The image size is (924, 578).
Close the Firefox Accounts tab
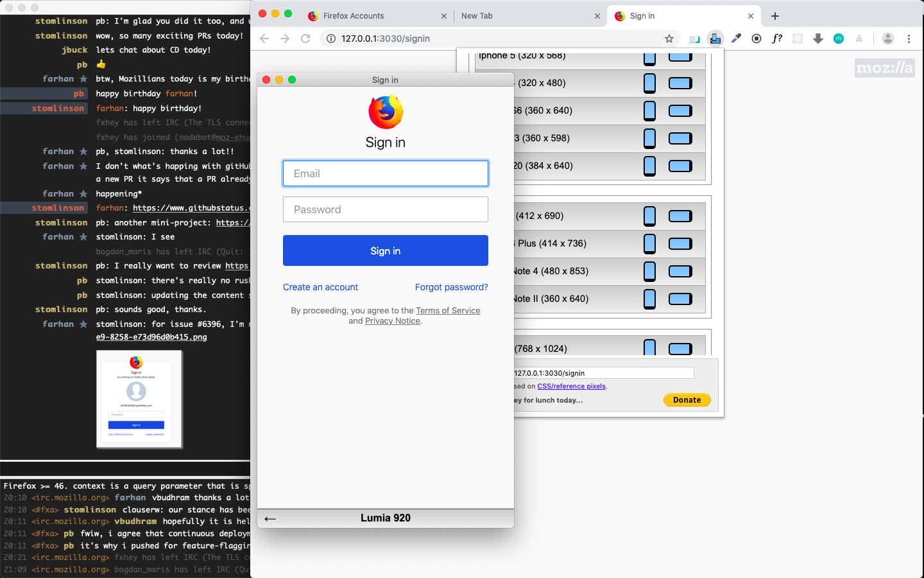tap(444, 16)
